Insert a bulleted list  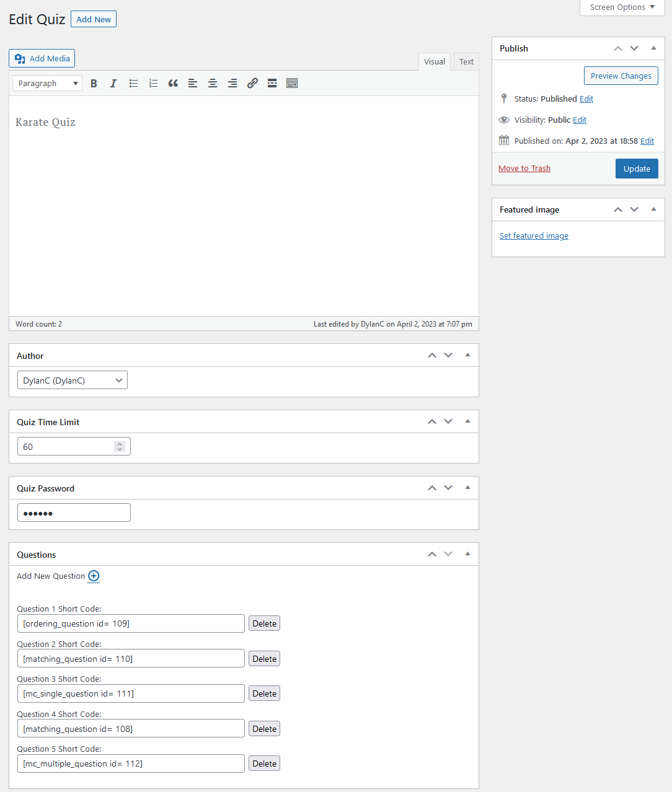click(x=133, y=84)
